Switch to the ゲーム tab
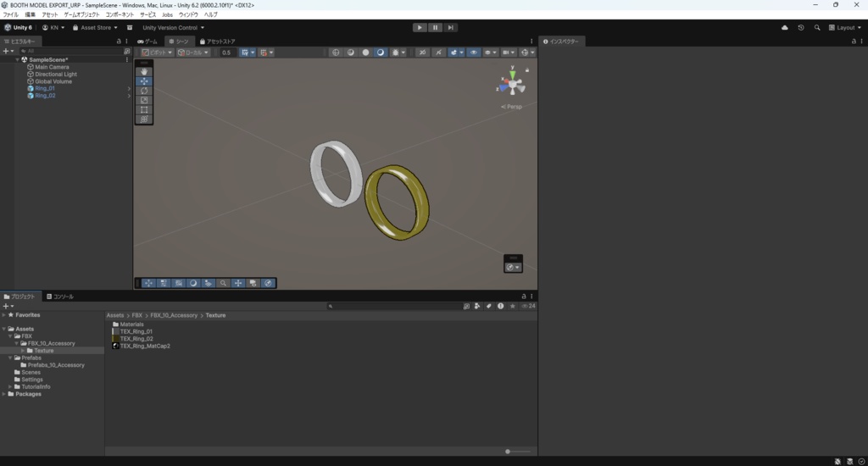The height and width of the screenshot is (466, 868). pyautogui.click(x=147, y=42)
